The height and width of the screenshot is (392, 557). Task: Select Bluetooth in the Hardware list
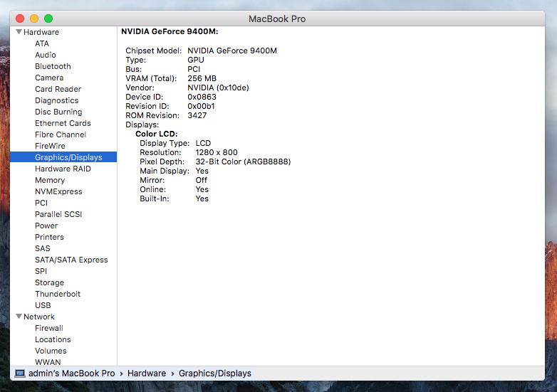coord(53,66)
